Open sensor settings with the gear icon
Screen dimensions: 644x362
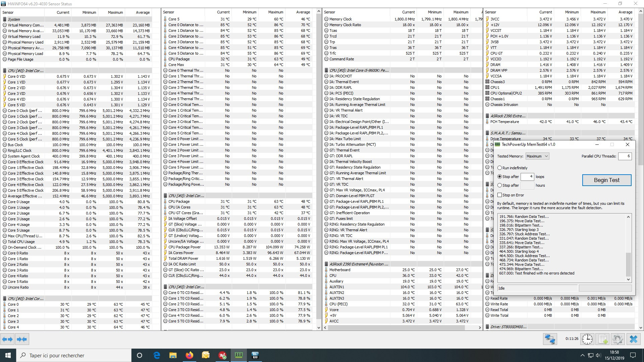(x=618, y=339)
